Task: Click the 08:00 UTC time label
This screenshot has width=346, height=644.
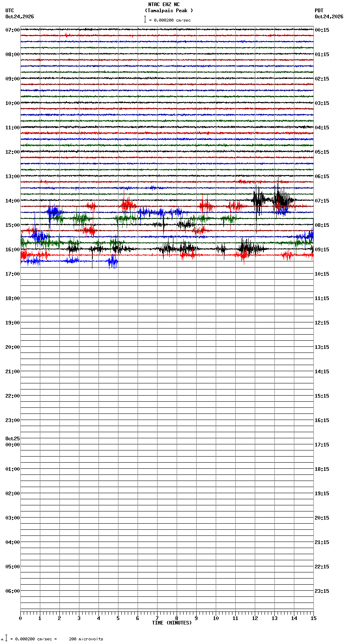Action: click(x=13, y=54)
